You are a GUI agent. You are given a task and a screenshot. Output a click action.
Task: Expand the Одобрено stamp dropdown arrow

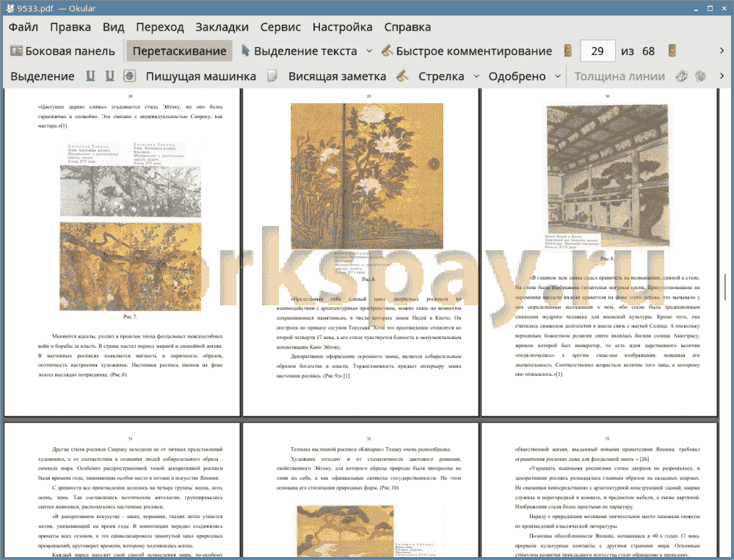(558, 76)
